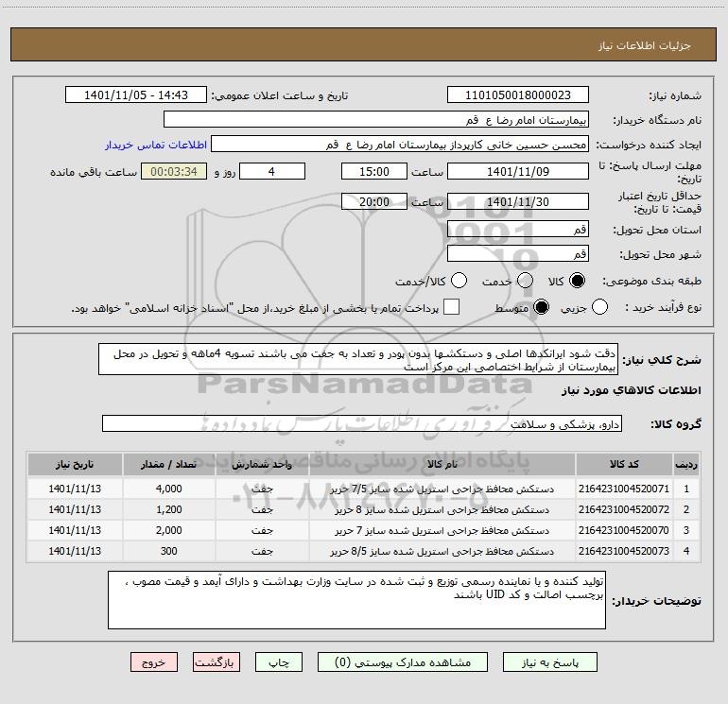Click the شرح کلی نیاز description box
The image size is (728, 704).
tap(358, 360)
